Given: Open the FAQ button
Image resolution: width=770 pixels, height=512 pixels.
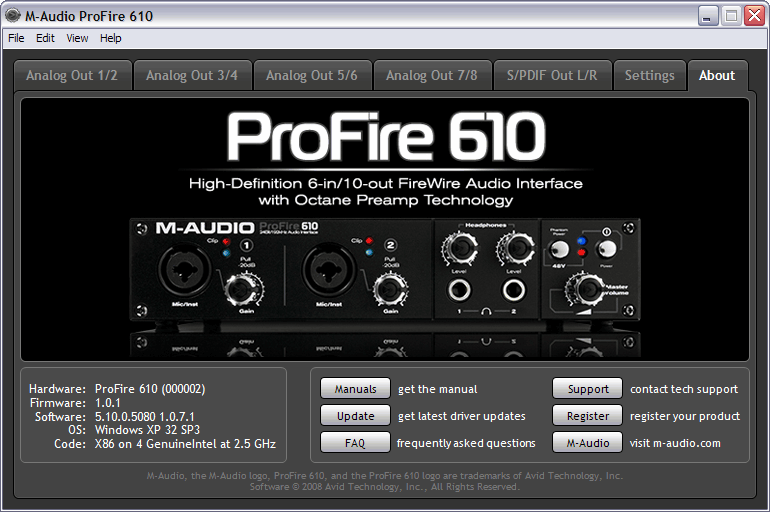Looking at the screenshot, I should click(x=355, y=443).
